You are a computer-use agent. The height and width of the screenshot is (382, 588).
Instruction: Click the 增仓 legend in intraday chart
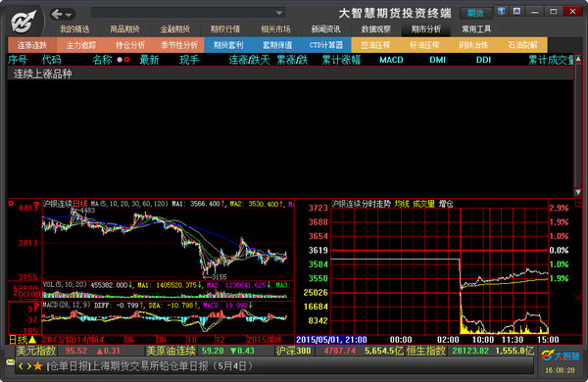click(x=446, y=204)
